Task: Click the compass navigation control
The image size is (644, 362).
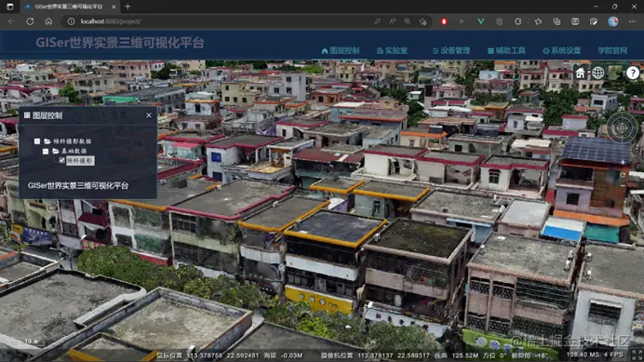Action: tap(622, 127)
